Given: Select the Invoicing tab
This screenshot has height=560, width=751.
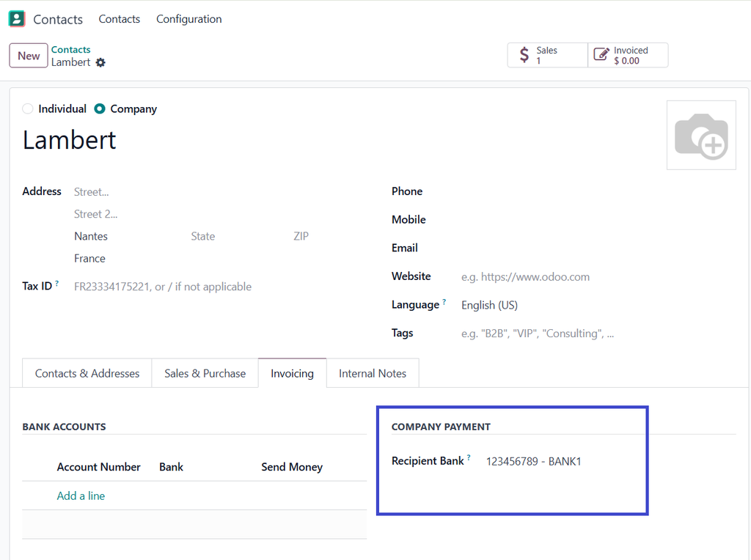Looking at the screenshot, I should [292, 373].
